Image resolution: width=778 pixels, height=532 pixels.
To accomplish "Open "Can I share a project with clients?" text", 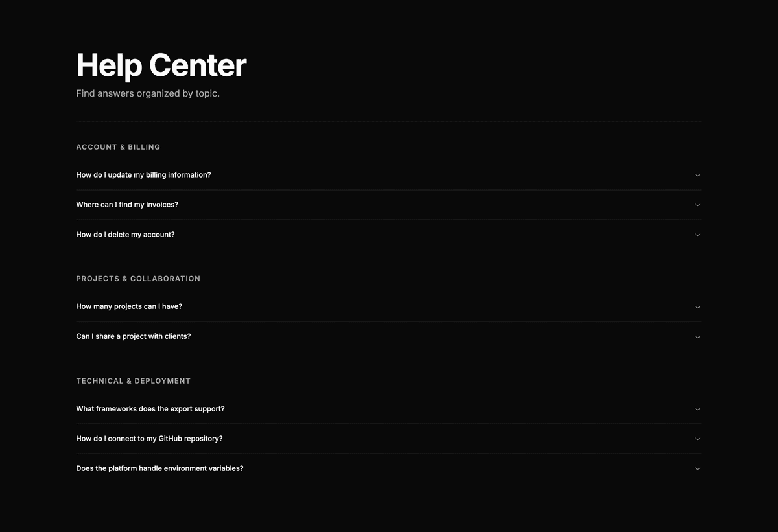I will [134, 336].
